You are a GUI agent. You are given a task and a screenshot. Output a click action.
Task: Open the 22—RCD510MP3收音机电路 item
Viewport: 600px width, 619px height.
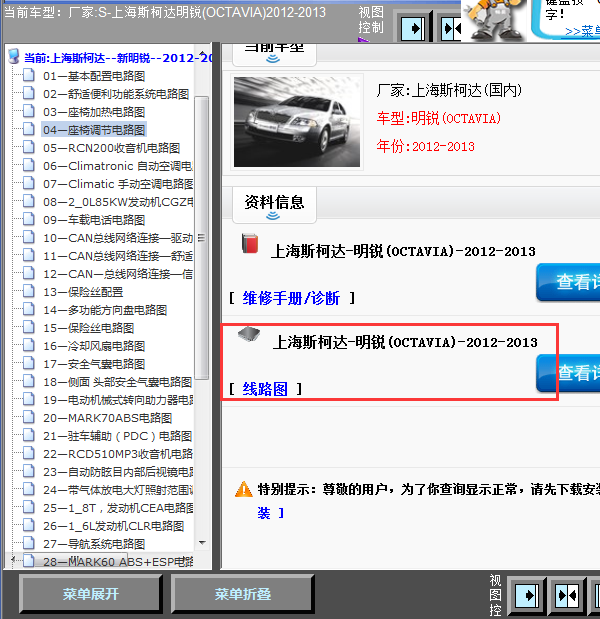coord(118,454)
